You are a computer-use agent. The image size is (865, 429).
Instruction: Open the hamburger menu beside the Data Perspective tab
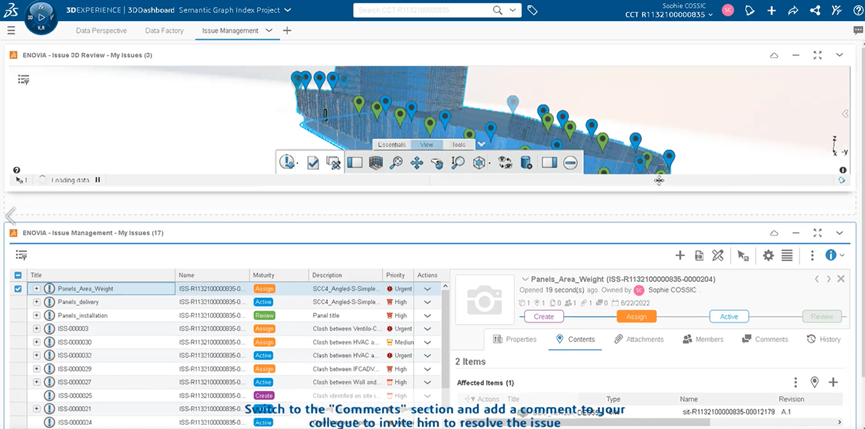[12, 30]
